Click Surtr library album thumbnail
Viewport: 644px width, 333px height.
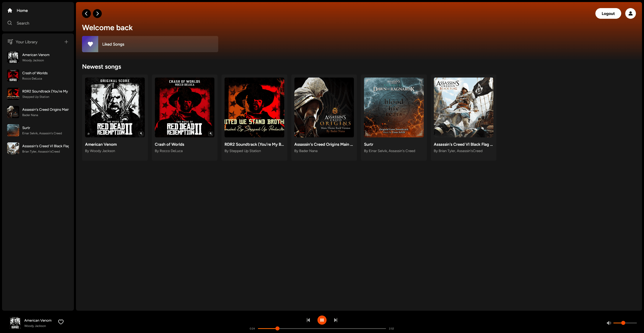13,130
